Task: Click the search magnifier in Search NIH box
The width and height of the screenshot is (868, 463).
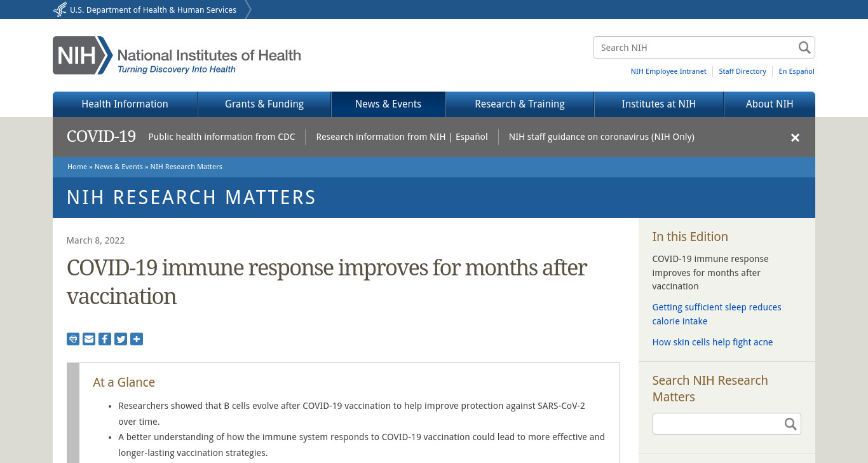Action: [804, 48]
